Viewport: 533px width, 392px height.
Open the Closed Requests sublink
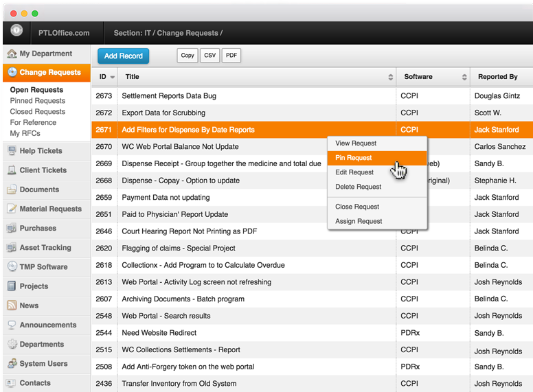(x=37, y=111)
